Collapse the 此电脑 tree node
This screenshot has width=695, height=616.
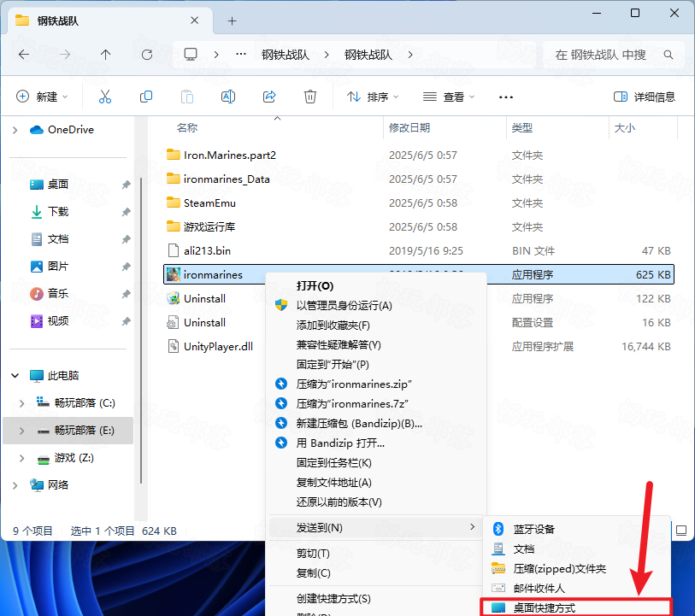[x=15, y=376]
